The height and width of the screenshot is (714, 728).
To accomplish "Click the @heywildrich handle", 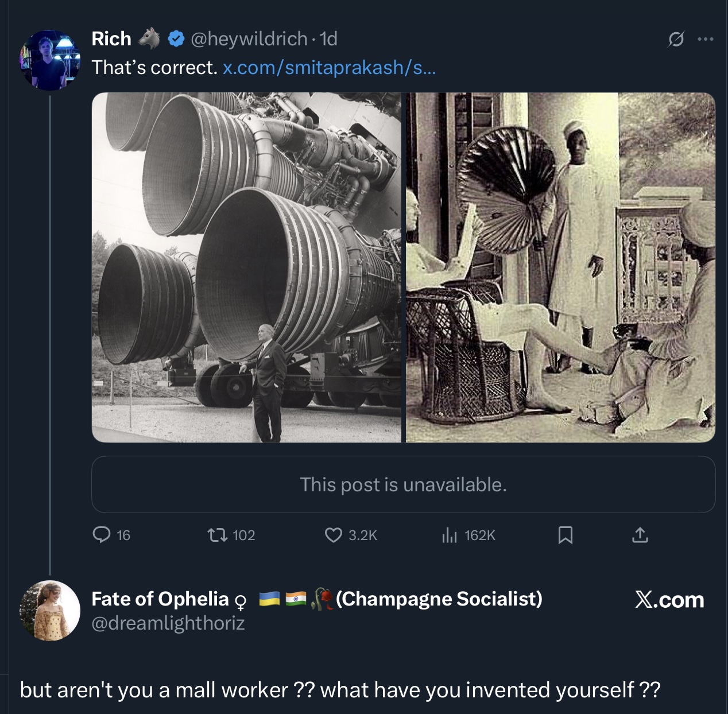I will point(249,39).
